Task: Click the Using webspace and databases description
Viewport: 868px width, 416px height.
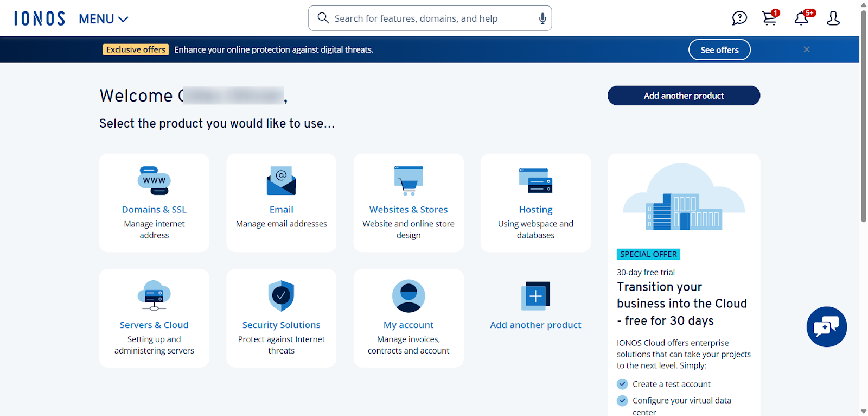Action: coord(535,229)
